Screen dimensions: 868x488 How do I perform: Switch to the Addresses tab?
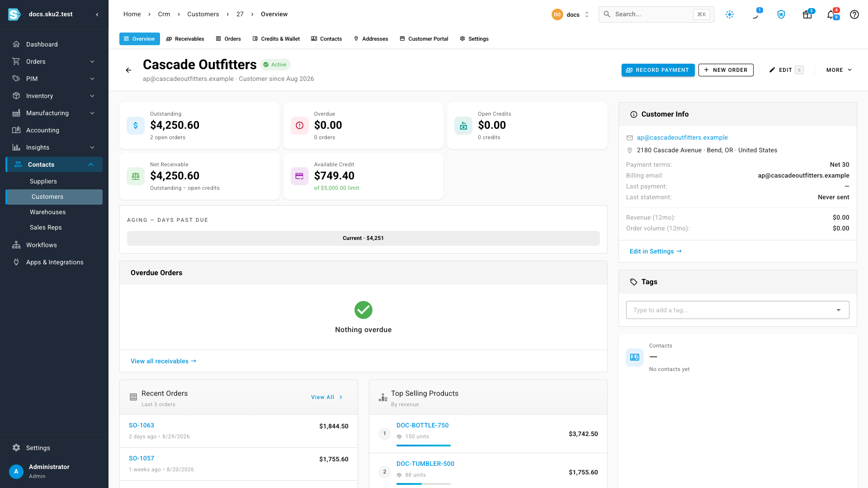click(371, 39)
